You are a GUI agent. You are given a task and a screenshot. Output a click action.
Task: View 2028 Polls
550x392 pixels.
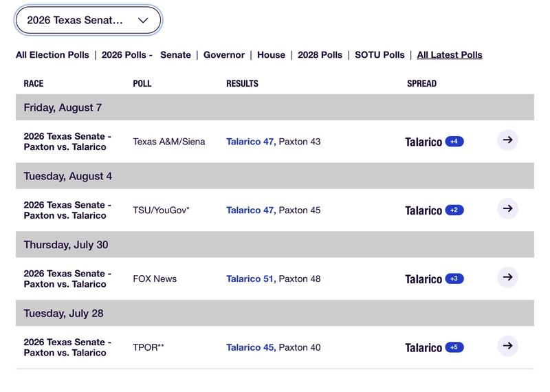(x=320, y=55)
